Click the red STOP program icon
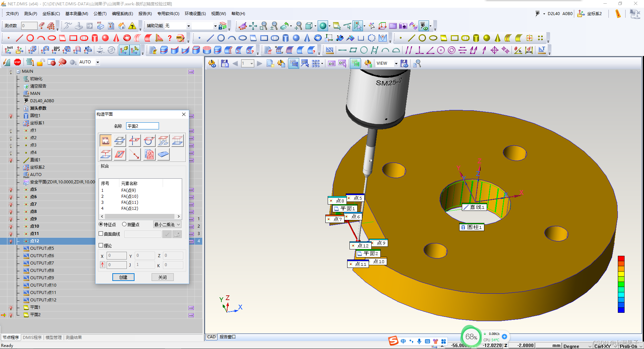Screen dimensions: 644x349 [x=17, y=62]
